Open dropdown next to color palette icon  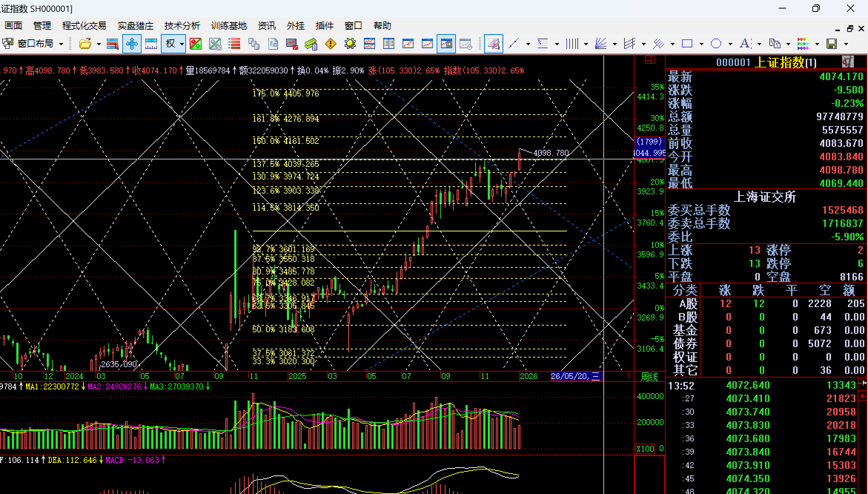point(817,44)
